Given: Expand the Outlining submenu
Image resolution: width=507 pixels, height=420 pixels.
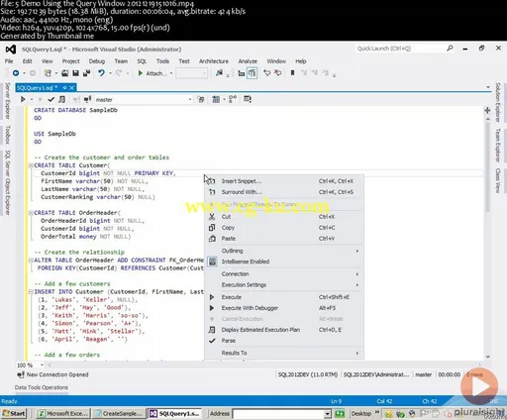Looking at the screenshot, I should click(x=284, y=251).
